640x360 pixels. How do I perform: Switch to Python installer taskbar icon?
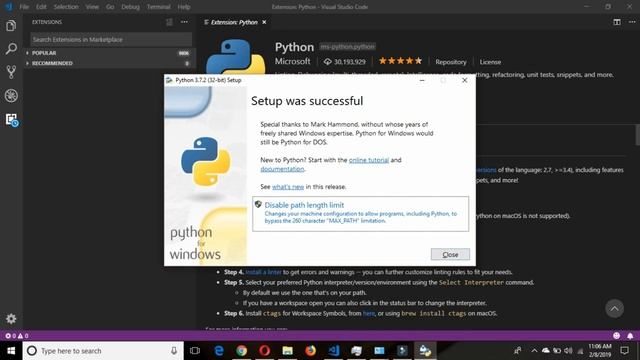tap(425, 351)
